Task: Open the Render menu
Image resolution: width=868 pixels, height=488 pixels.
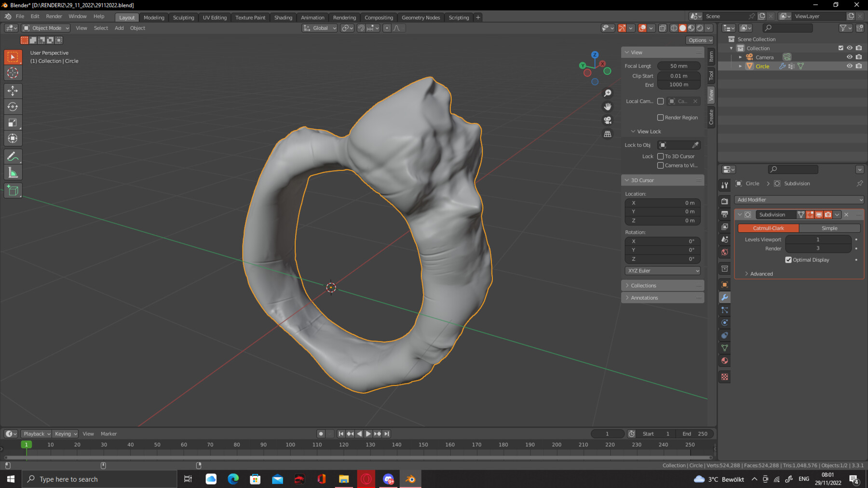Action: pyautogui.click(x=54, y=16)
